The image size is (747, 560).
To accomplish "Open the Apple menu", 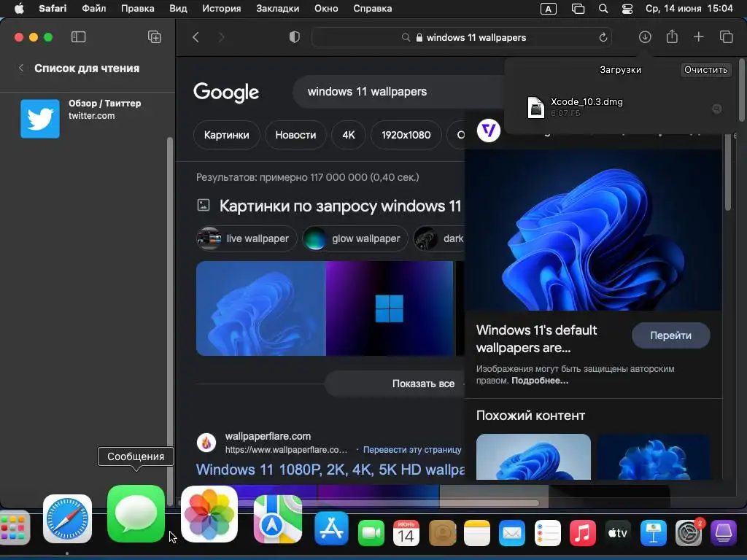I will (x=19, y=9).
